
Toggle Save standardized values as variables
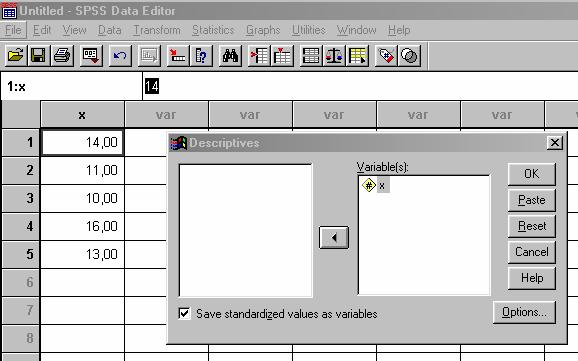[184, 314]
